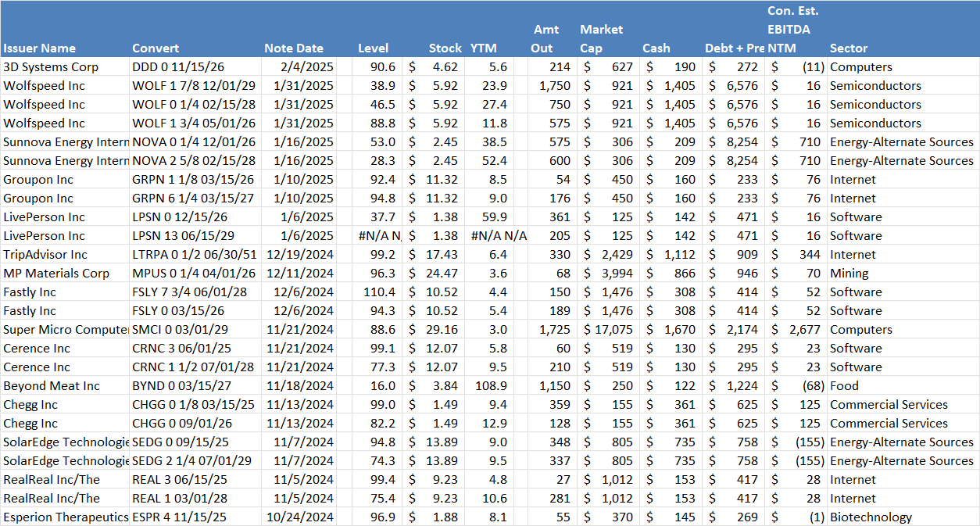This screenshot has height=526, width=980.
Task: Click the debt value '1,224'
Action: pyautogui.click(x=742, y=386)
